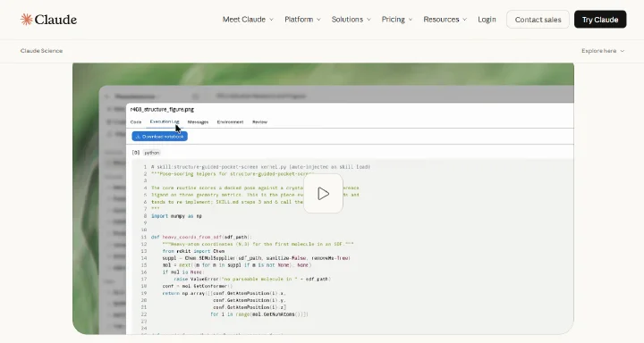
Task: Open the Messages tab
Action: (198, 121)
